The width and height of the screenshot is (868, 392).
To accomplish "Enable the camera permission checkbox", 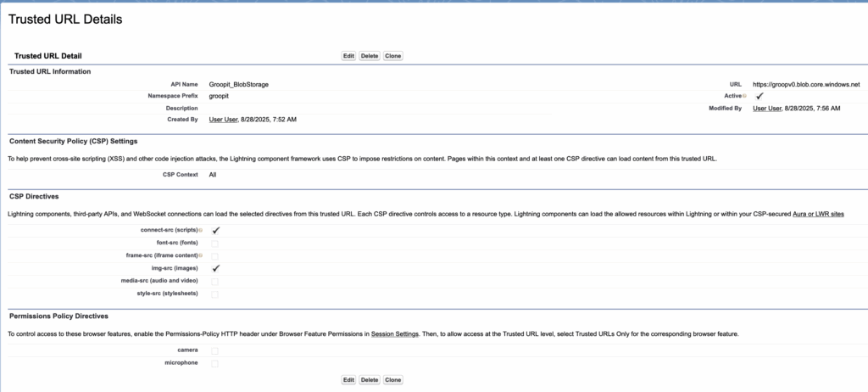I will (214, 350).
